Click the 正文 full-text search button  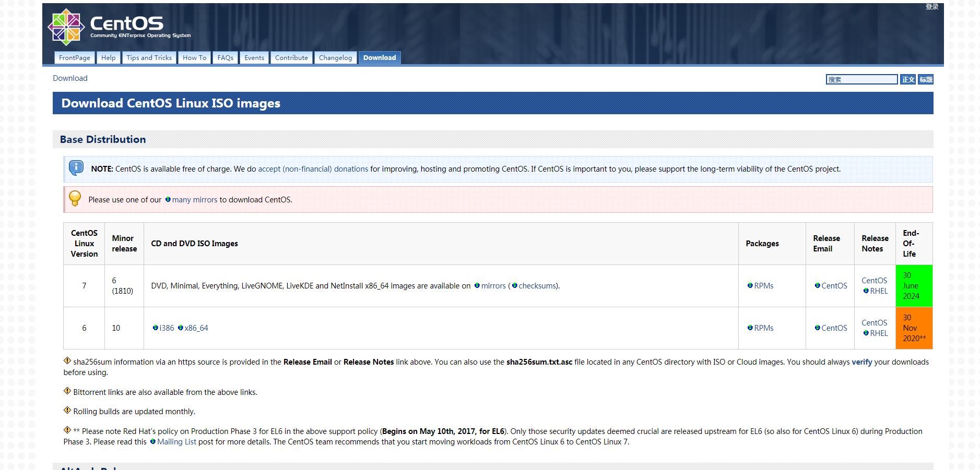[x=908, y=79]
